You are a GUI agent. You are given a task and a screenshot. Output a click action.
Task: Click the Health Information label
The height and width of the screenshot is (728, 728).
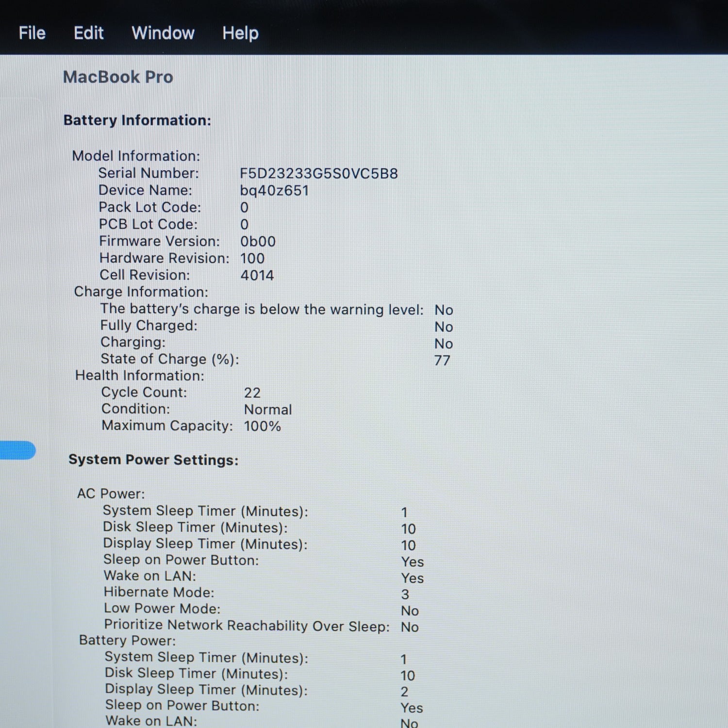click(140, 376)
